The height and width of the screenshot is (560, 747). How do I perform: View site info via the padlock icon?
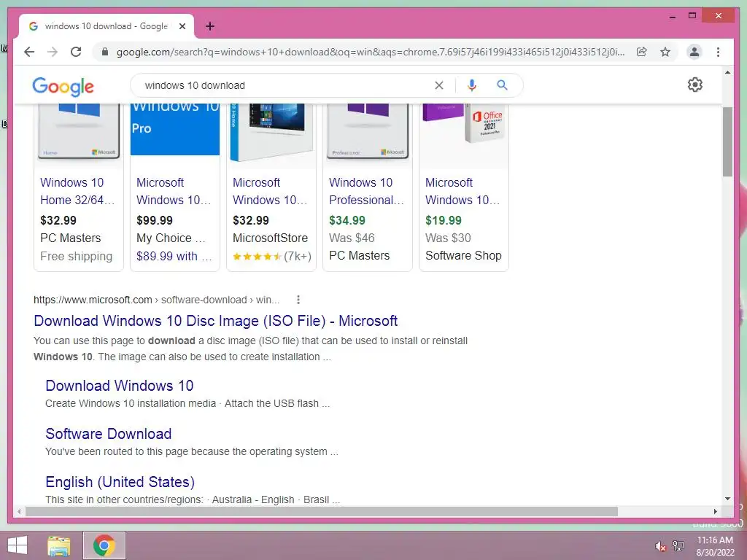click(105, 52)
